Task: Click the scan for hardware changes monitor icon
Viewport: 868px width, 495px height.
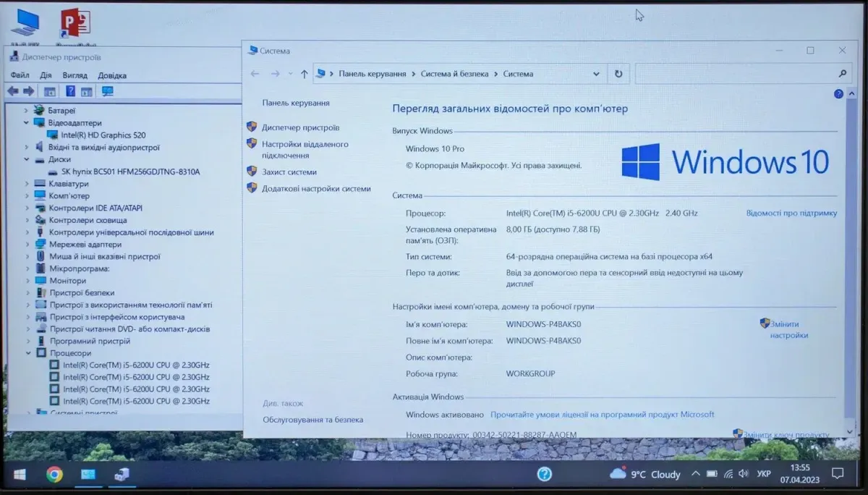Action: [x=108, y=91]
